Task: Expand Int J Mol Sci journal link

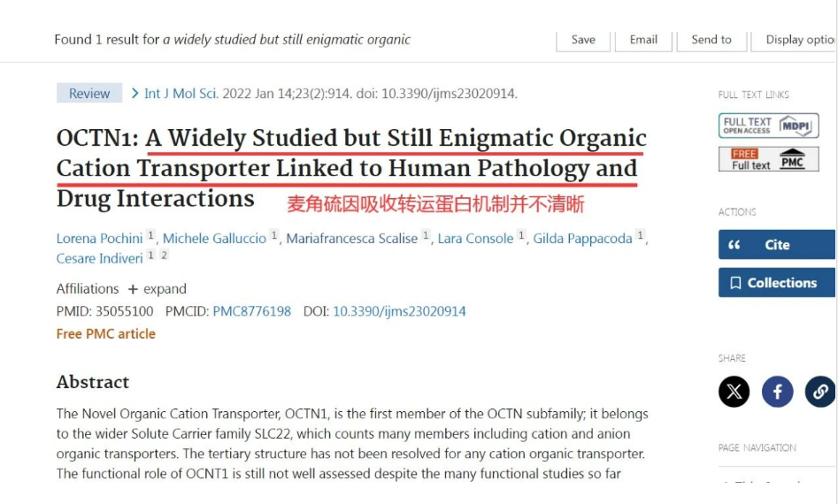Action: click(181, 94)
